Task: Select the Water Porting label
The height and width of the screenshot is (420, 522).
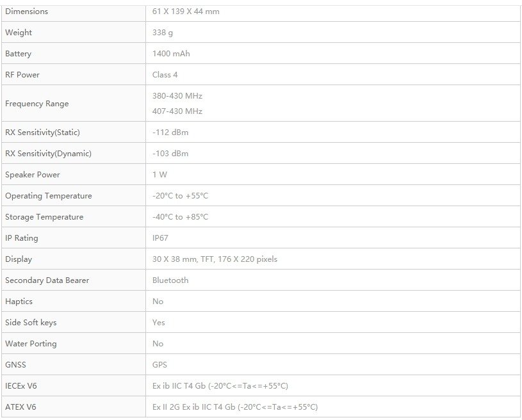Action: click(31, 344)
